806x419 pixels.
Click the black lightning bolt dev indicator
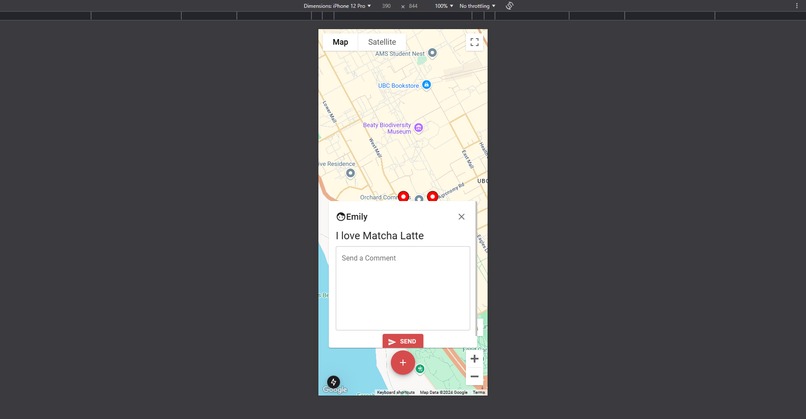[x=334, y=382]
